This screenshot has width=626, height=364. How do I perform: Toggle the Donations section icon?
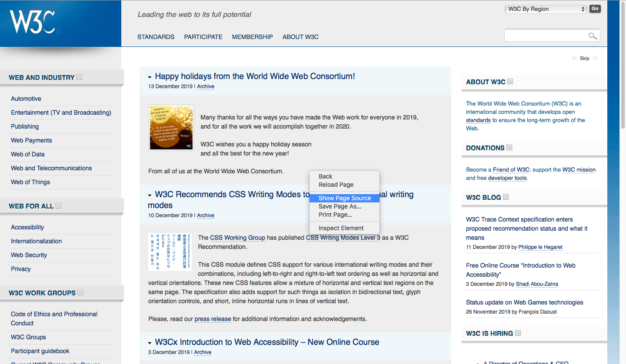pyautogui.click(x=509, y=148)
